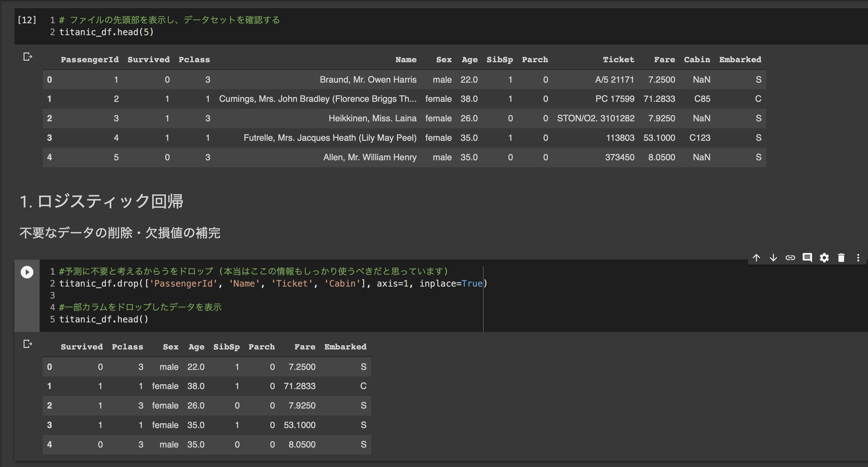Click Survived column header in second table
868x467 pixels.
point(81,347)
